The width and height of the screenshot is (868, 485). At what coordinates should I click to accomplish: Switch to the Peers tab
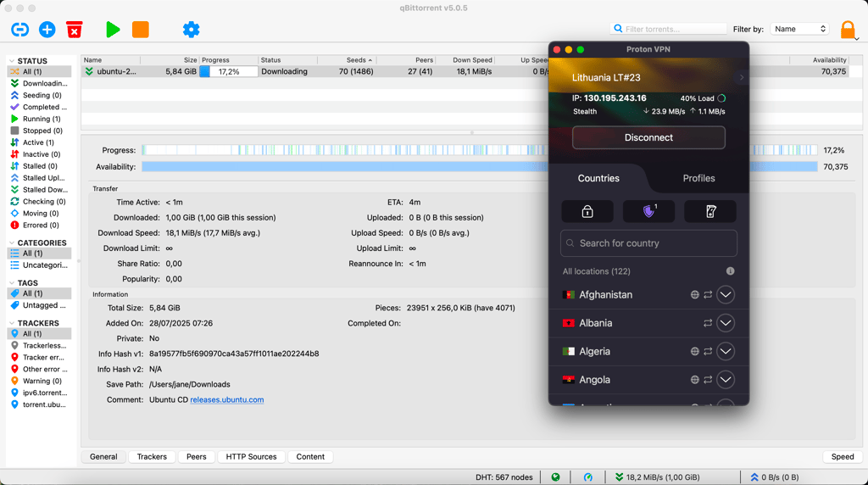(x=196, y=457)
